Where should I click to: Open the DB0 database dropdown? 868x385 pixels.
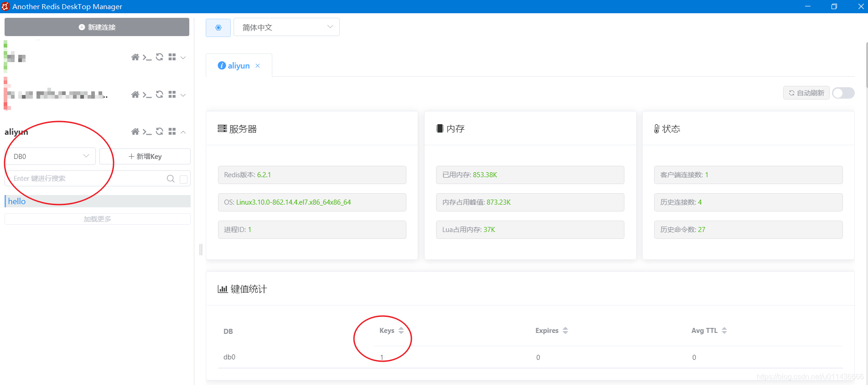tap(51, 156)
